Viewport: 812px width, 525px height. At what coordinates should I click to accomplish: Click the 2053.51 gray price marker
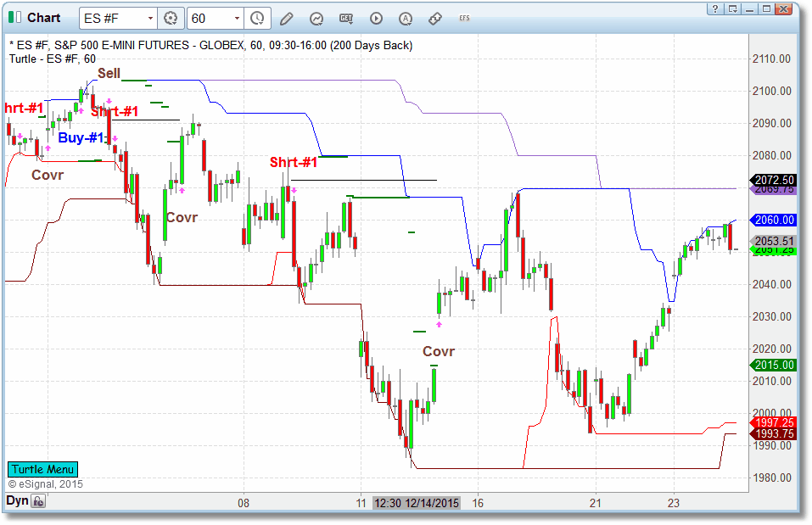774,241
